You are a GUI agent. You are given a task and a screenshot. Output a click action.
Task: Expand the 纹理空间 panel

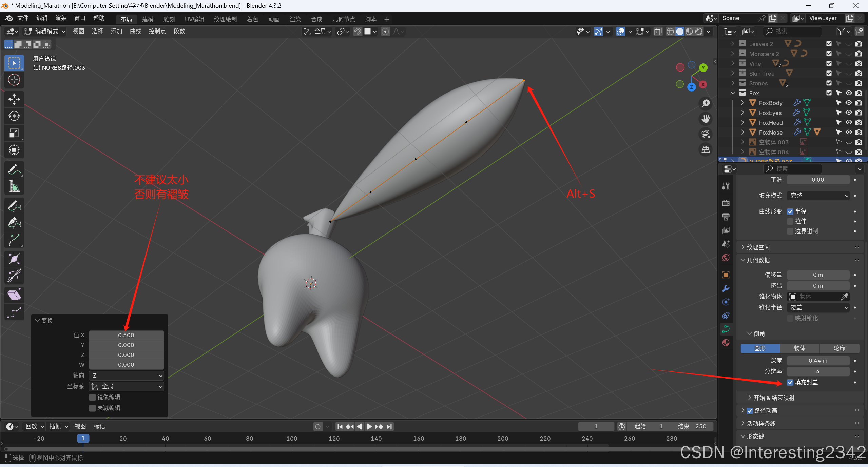coord(758,247)
